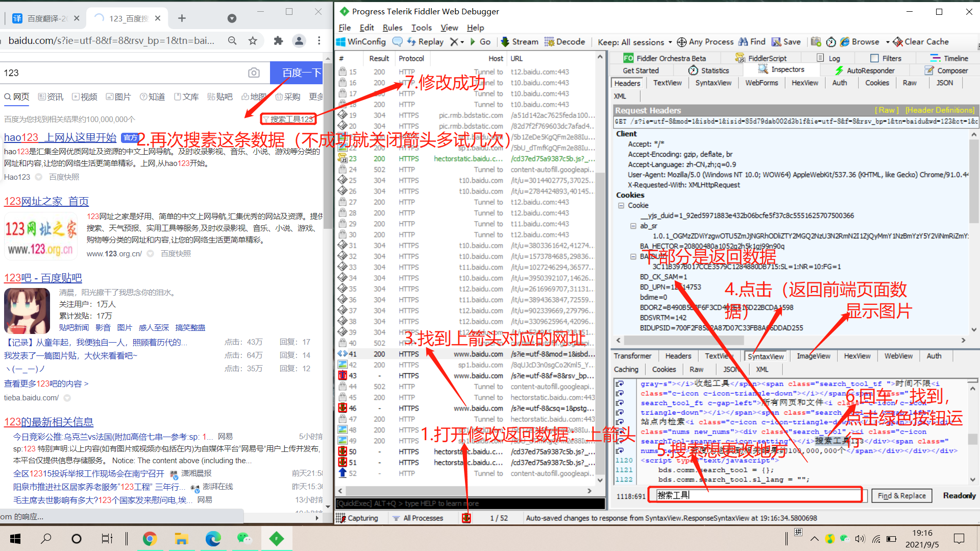The width and height of the screenshot is (980, 551).
Task: Switch to the ImageView tab
Action: (814, 356)
